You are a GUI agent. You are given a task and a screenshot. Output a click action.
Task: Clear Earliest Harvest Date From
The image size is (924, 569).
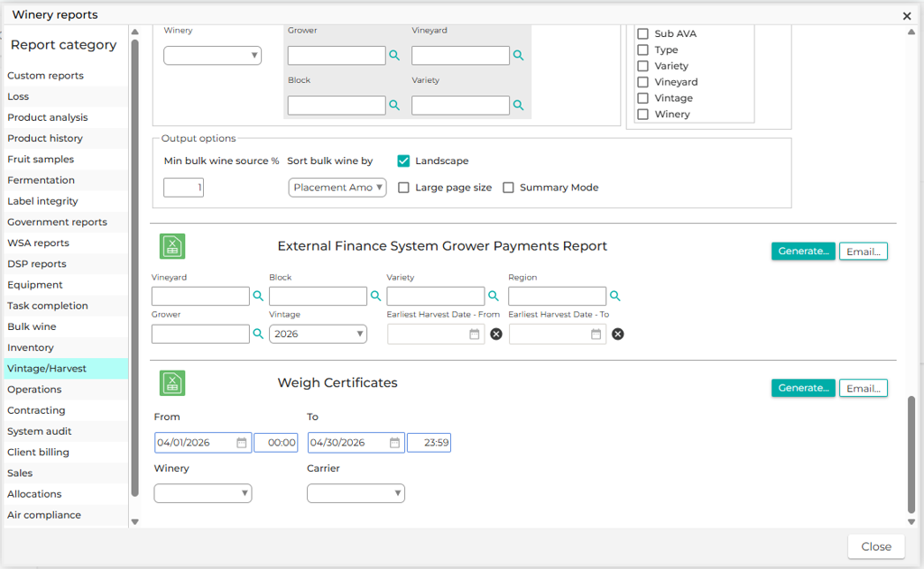click(496, 334)
